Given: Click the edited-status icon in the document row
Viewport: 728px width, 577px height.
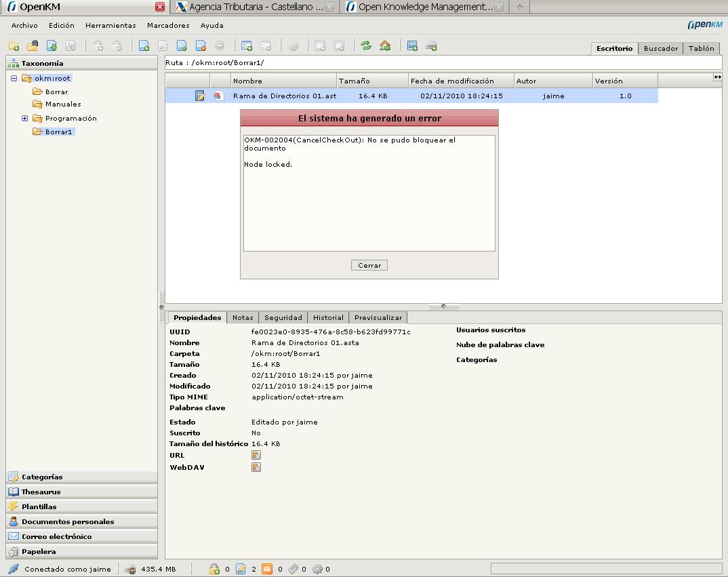Looking at the screenshot, I should (x=200, y=96).
